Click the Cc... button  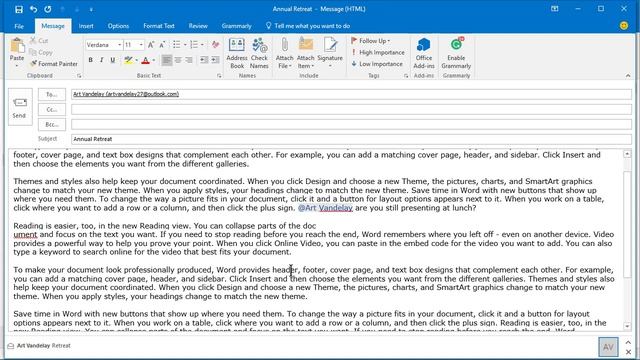[52, 109]
